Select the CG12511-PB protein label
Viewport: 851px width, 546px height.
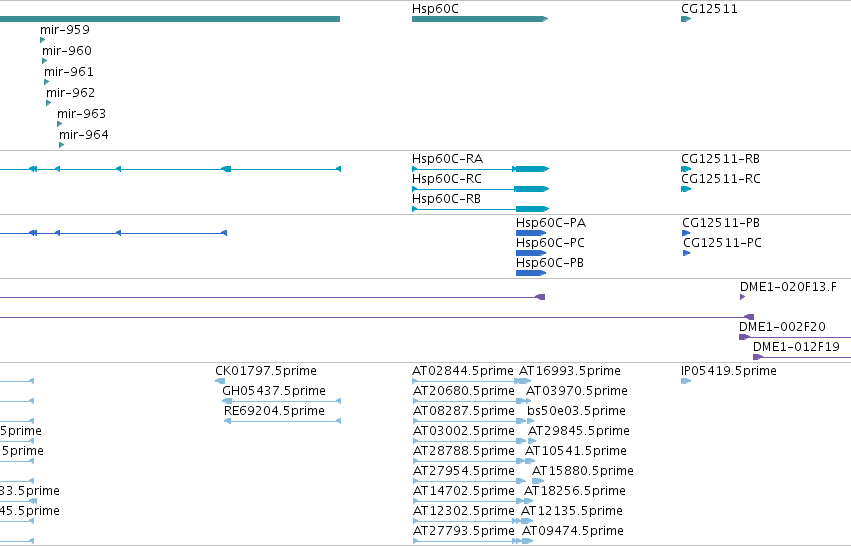click(x=721, y=223)
